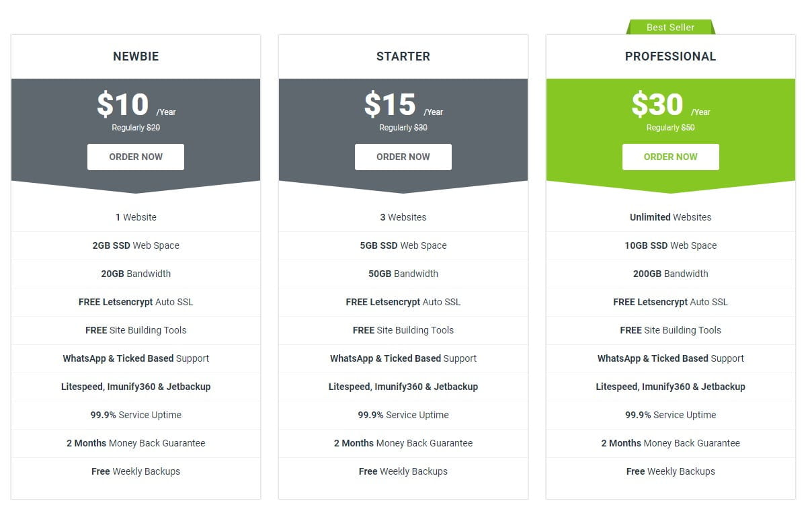Click the 20GB Bandwidth feature row
Viewport: 812px width, 513px height.
(x=136, y=274)
